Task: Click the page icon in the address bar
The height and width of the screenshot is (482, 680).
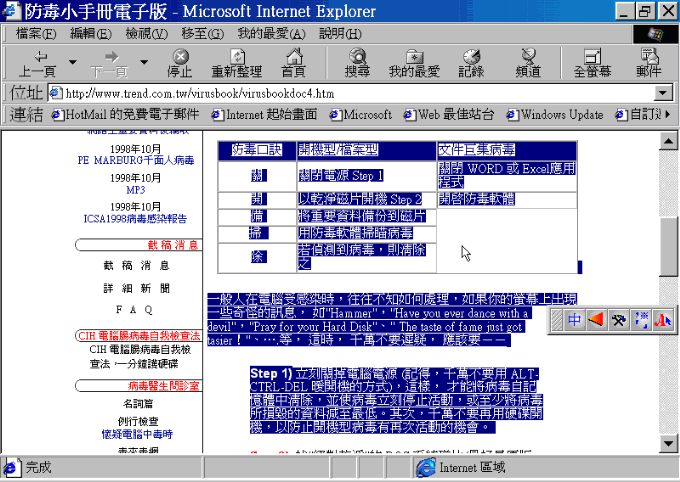Action: [x=56, y=93]
